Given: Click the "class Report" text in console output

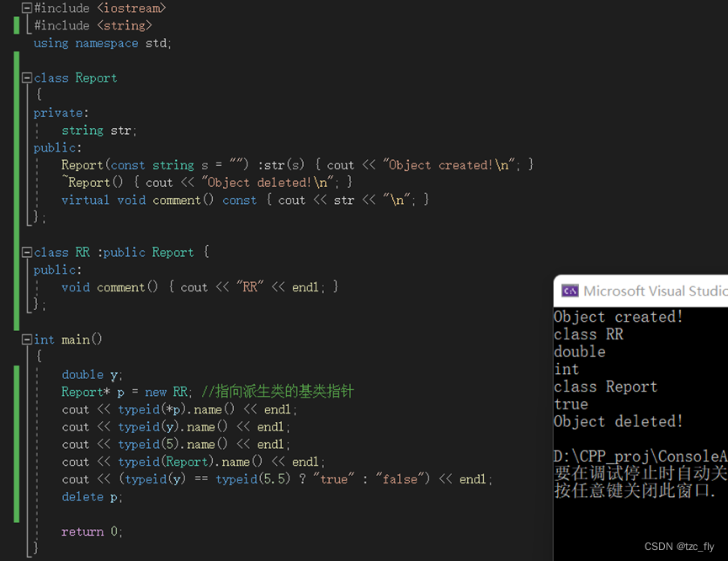Looking at the screenshot, I should pyautogui.click(x=605, y=386).
